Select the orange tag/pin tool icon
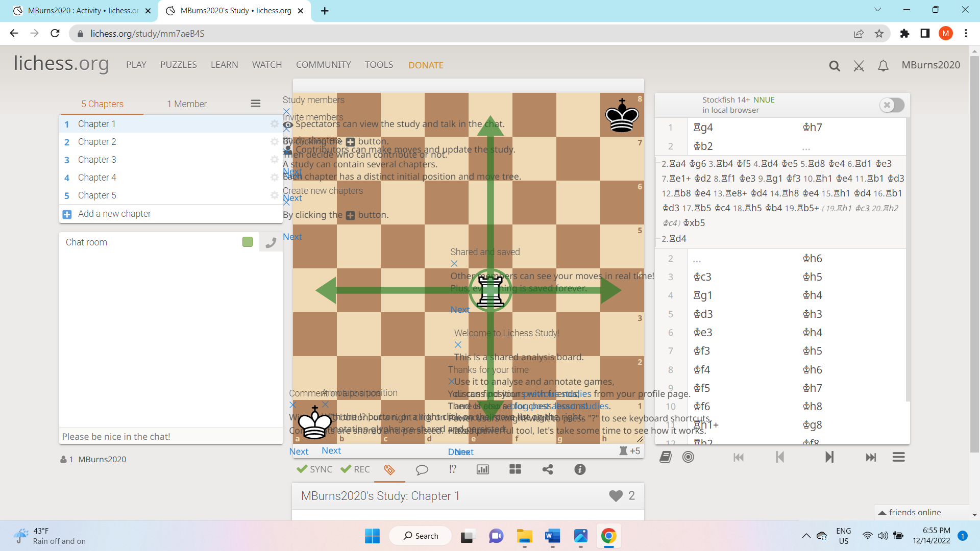 click(389, 469)
